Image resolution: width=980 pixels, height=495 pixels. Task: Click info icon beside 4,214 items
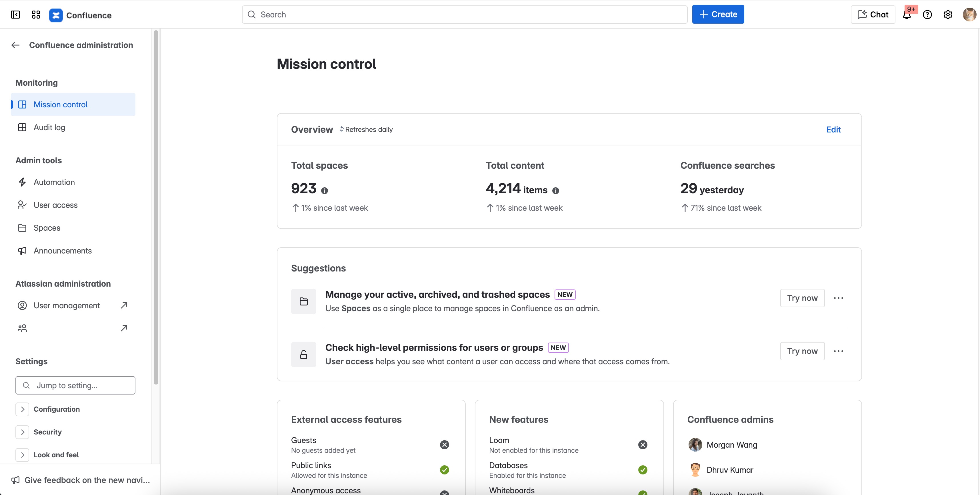point(555,190)
